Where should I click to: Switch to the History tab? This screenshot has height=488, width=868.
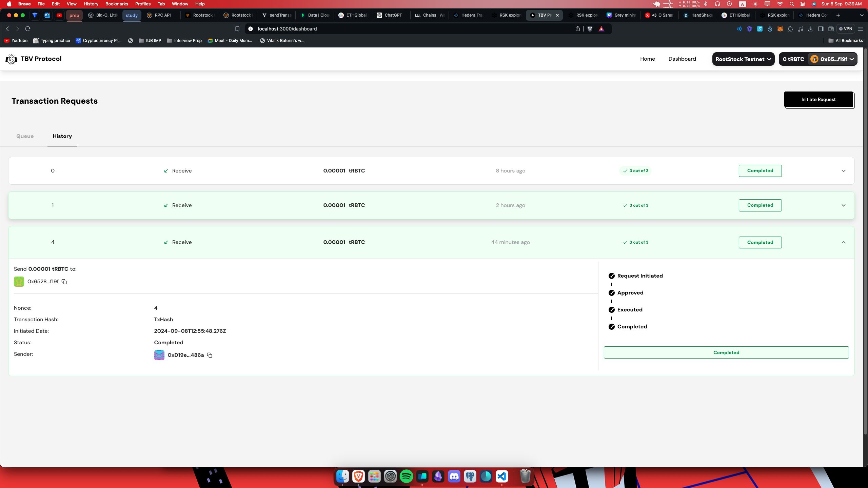click(62, 136)
